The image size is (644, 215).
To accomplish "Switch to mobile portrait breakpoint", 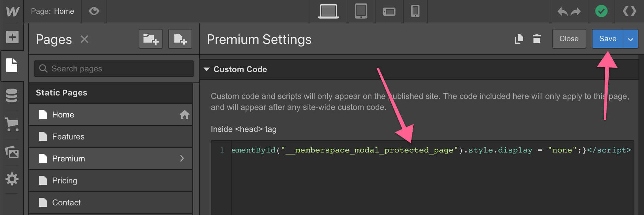I will (415, 11).
